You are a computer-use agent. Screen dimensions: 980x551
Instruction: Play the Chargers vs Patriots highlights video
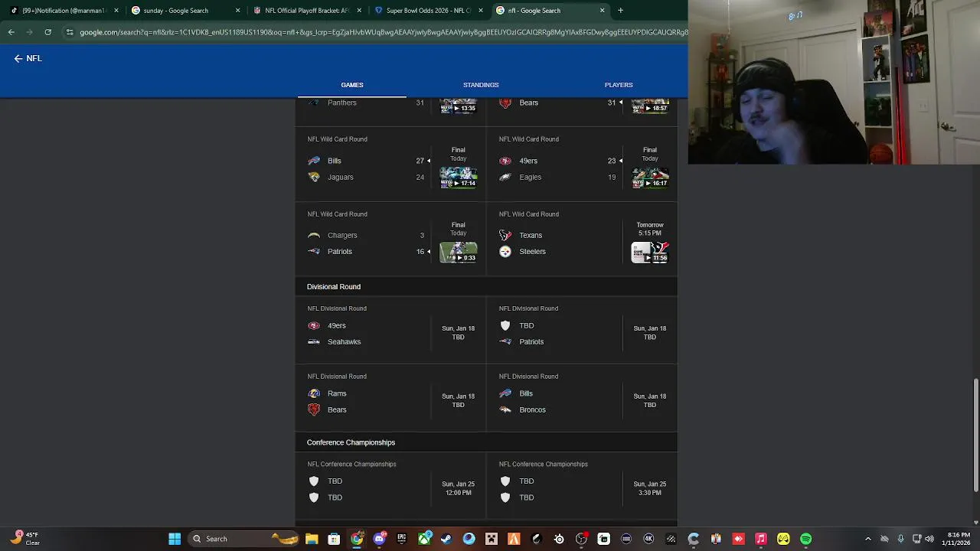tap(458, 252)
